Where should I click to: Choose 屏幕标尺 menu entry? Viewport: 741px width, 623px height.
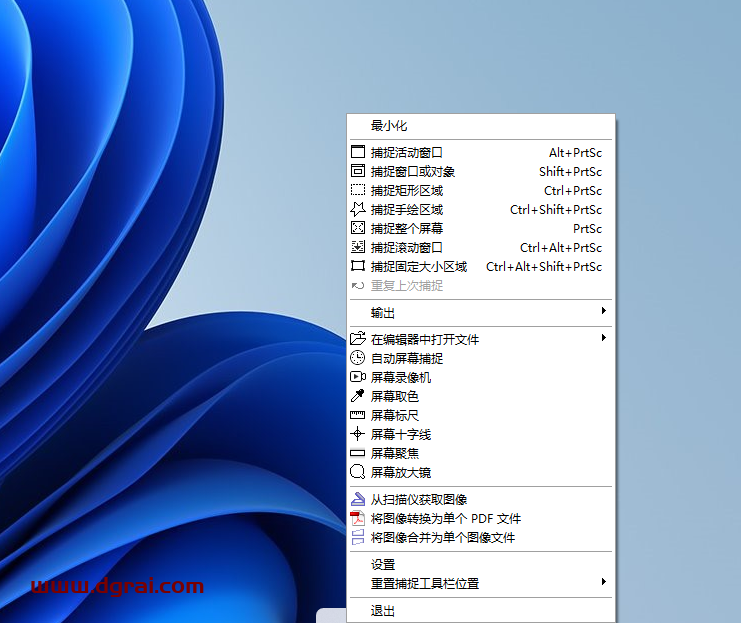pyautogui.click(x=481, y=415)
